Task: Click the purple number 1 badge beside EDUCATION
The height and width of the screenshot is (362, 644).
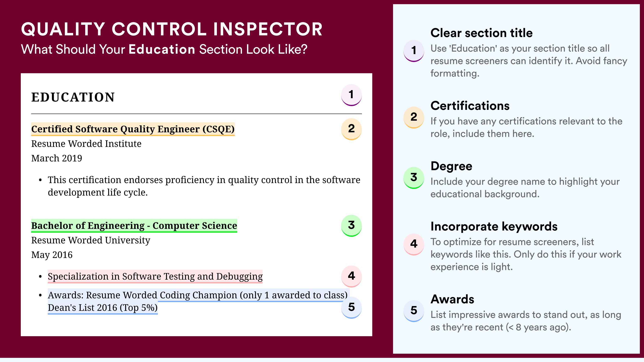Action: [351, 95]
